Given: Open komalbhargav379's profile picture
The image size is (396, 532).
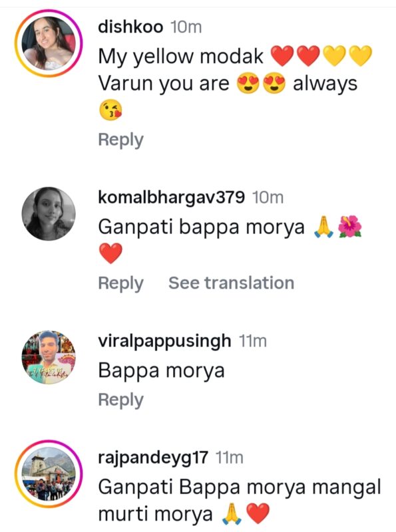Looking at the screenshot, I should pos(49,213).
